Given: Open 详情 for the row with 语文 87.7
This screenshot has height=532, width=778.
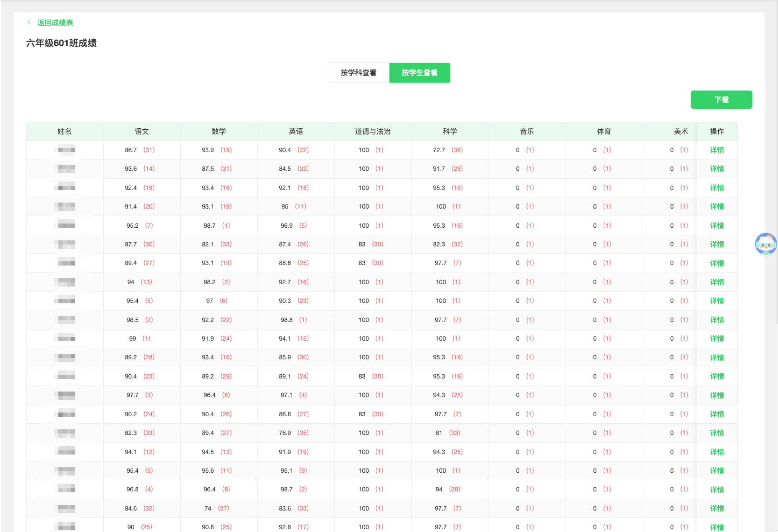Looking at the screenshot, I should [x=717, y=244].
